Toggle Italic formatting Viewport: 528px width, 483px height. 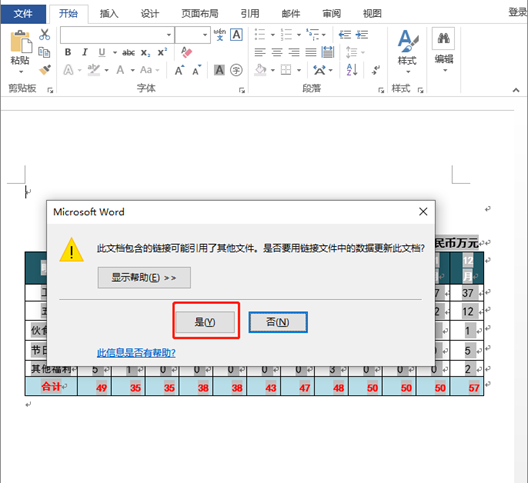[x=85, y=52]
